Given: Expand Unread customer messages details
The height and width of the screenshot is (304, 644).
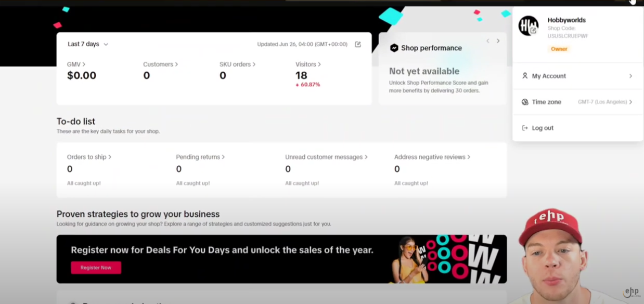Looking at the screenshot, I should point(326,157).
